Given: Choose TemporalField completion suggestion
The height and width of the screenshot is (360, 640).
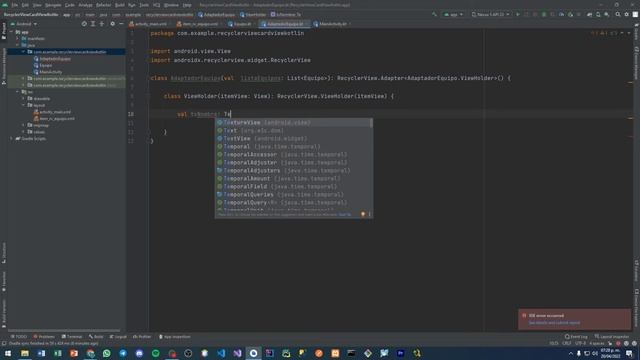Looking at the screenshot, I should coord(293,187).
